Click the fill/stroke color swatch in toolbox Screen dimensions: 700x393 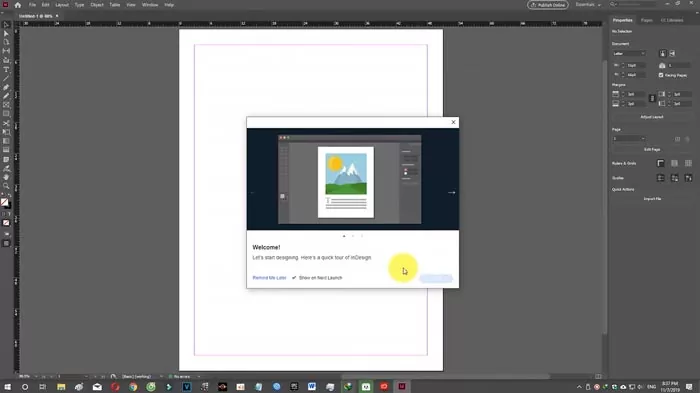pos(5,203)
